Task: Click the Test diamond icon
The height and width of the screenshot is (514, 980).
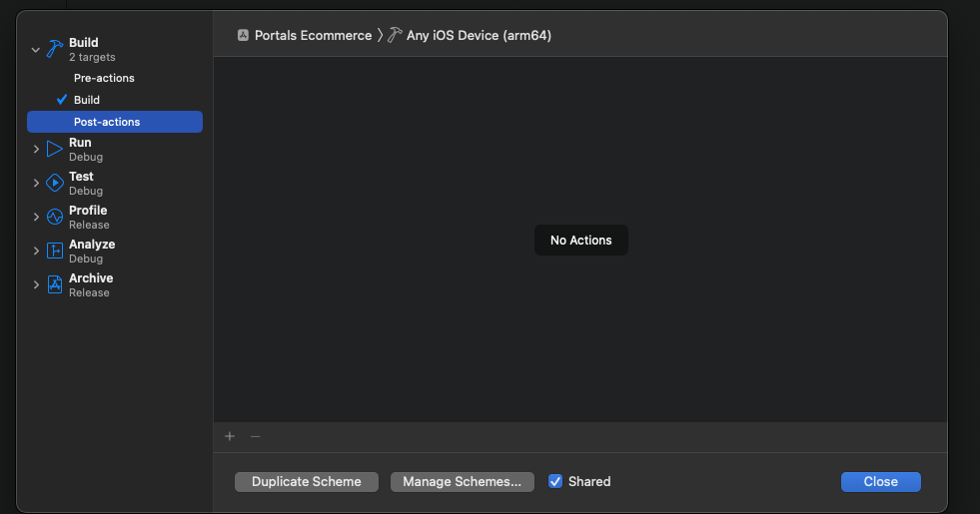Action: click(x=55, y=184)
